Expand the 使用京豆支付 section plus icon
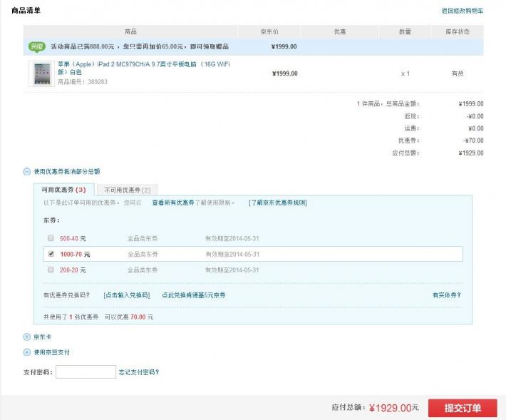This screenshot has height=420, width=506. (27, 352)
